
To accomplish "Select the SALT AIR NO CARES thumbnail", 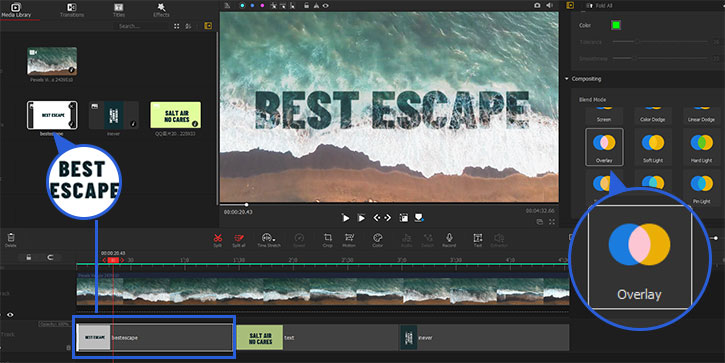I will pos(176,115).
